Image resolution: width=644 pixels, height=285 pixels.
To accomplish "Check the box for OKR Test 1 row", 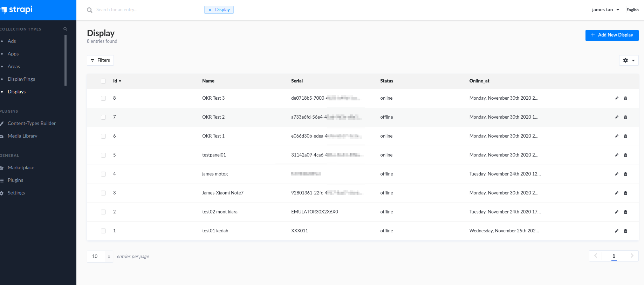I will (103, 136).
